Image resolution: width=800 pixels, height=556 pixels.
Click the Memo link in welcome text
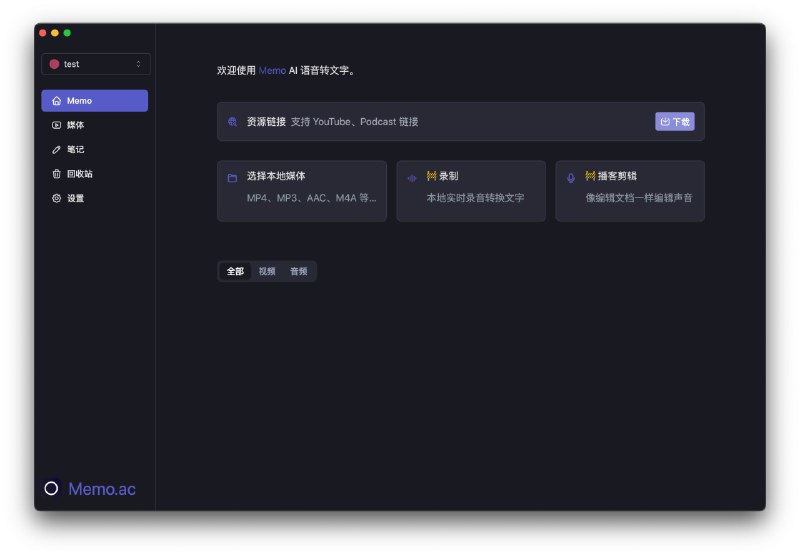(x=272, y=70)
